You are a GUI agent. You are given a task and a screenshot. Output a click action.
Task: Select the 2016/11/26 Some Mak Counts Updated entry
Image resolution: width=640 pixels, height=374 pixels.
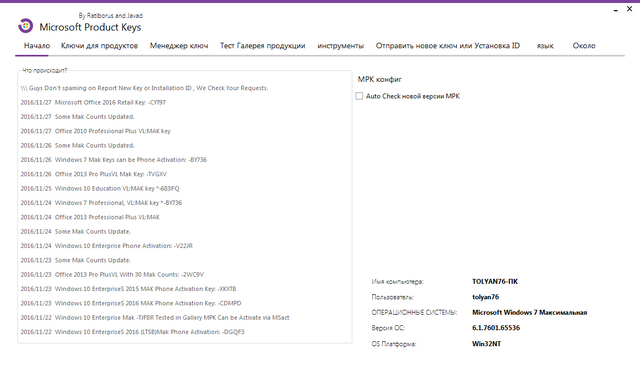[78, 145]
